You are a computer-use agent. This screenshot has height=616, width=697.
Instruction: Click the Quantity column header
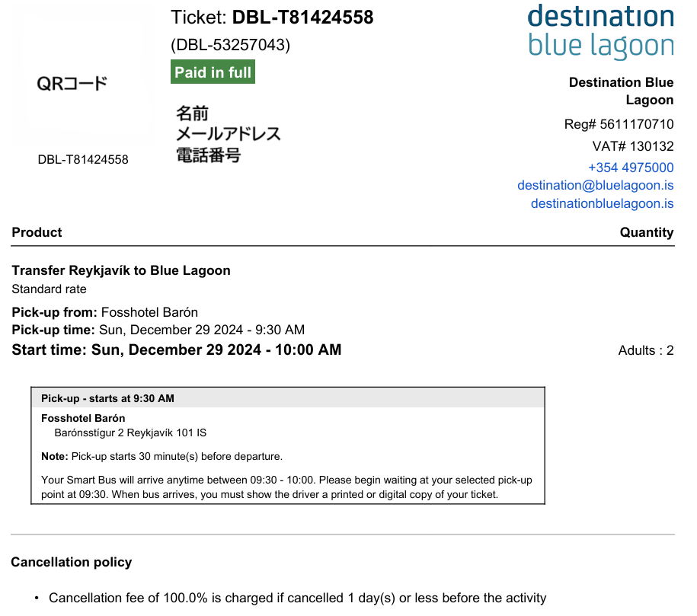click(646, 232)
